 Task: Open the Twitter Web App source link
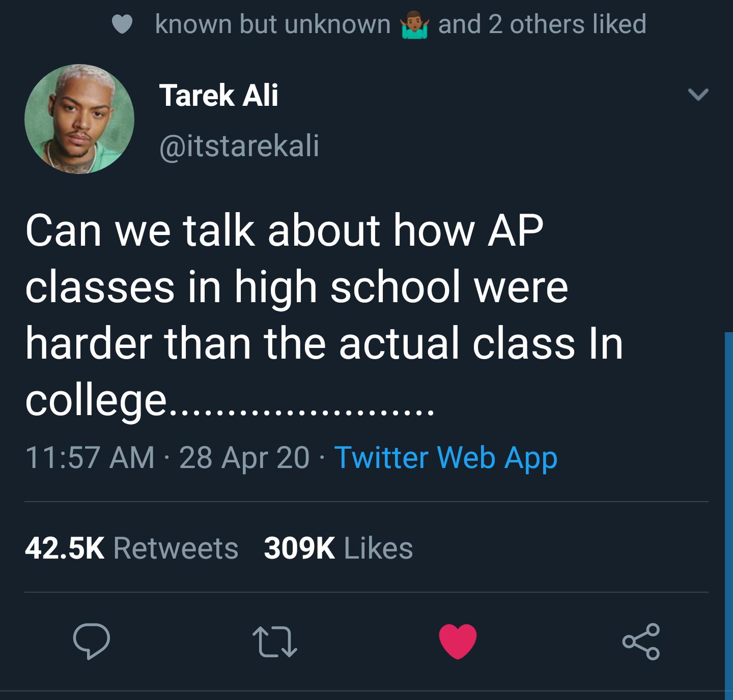point(446,457)
